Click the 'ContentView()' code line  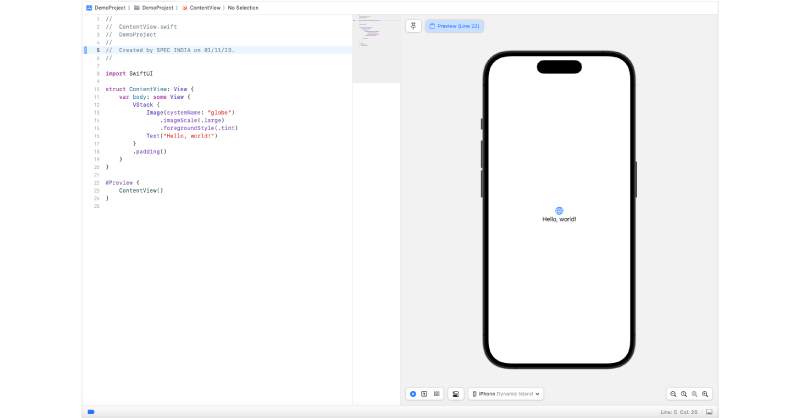point(141,190)
